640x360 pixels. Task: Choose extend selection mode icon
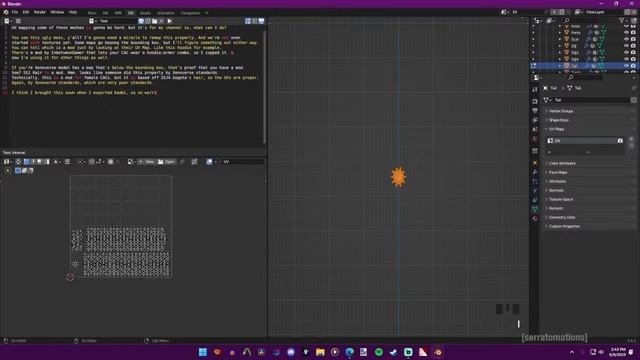click(24, 170)
